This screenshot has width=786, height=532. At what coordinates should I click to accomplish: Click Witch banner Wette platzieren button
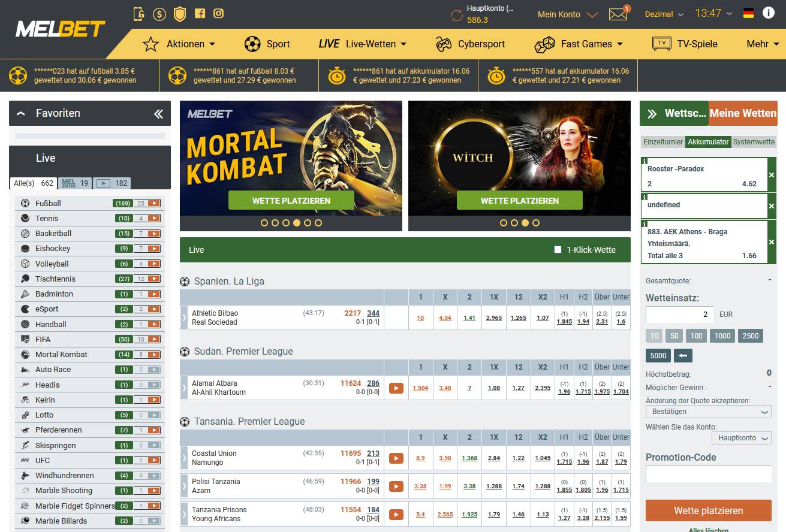(x=519, y=201)
